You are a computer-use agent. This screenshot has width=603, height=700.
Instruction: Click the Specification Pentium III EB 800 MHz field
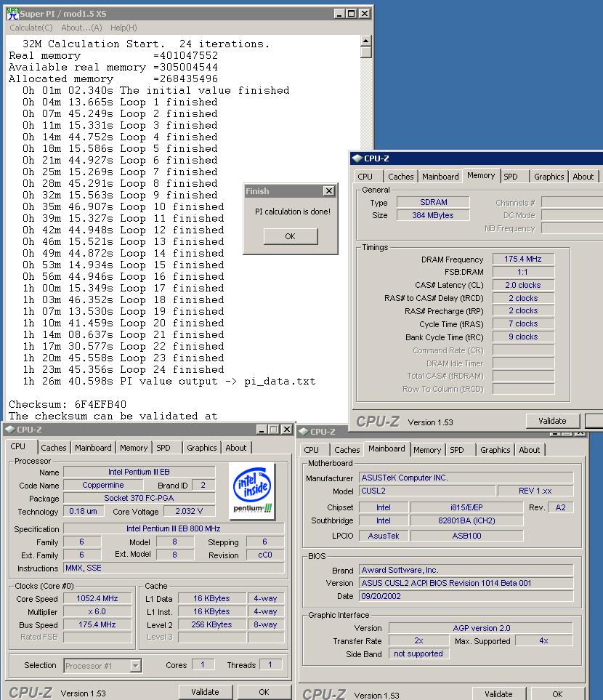point(174,528)
